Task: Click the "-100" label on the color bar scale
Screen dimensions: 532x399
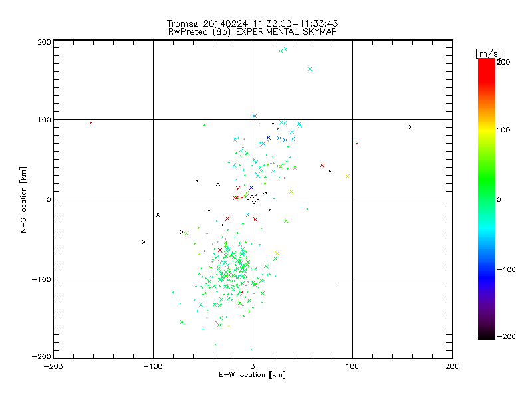Action: tap(506, 269)
